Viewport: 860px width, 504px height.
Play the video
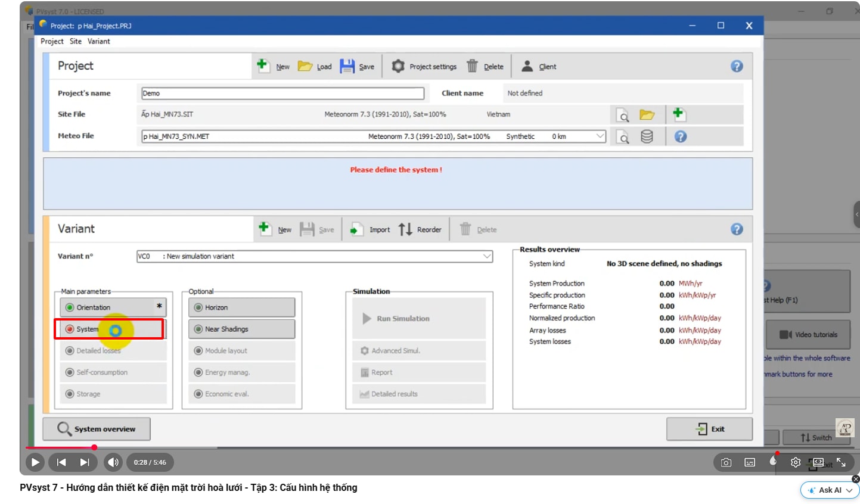(x=35, y=462)
